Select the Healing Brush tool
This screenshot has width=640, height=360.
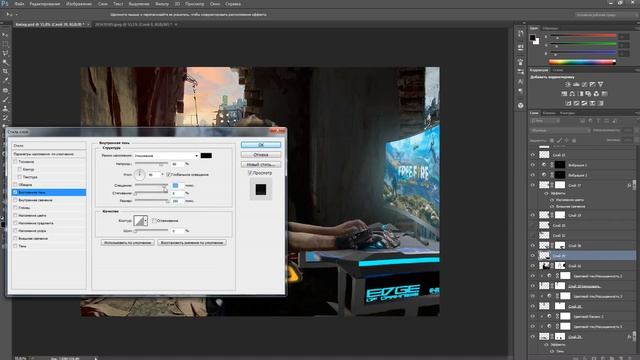5,90
